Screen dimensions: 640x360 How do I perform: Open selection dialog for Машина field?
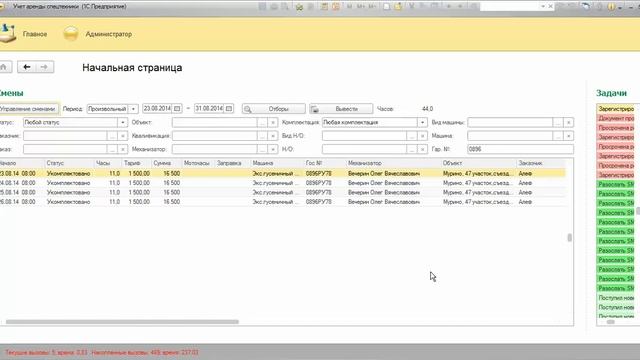coord(558,136)
